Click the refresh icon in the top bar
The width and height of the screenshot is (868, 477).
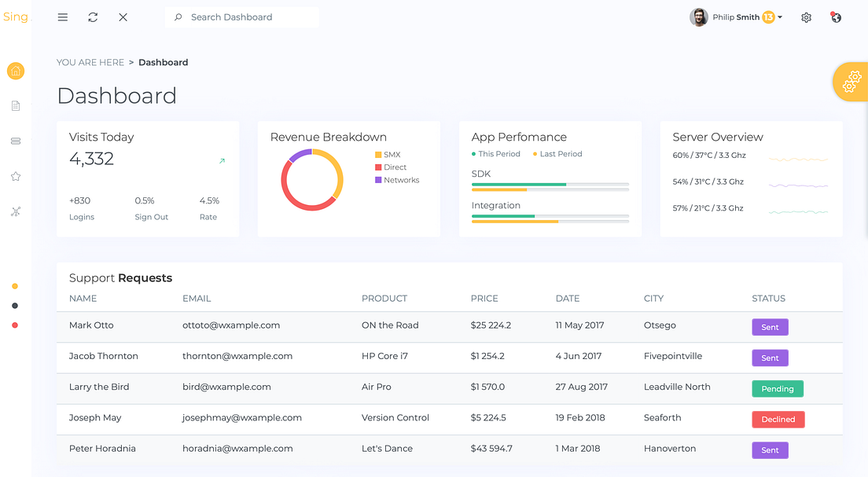tap(93, 17)
